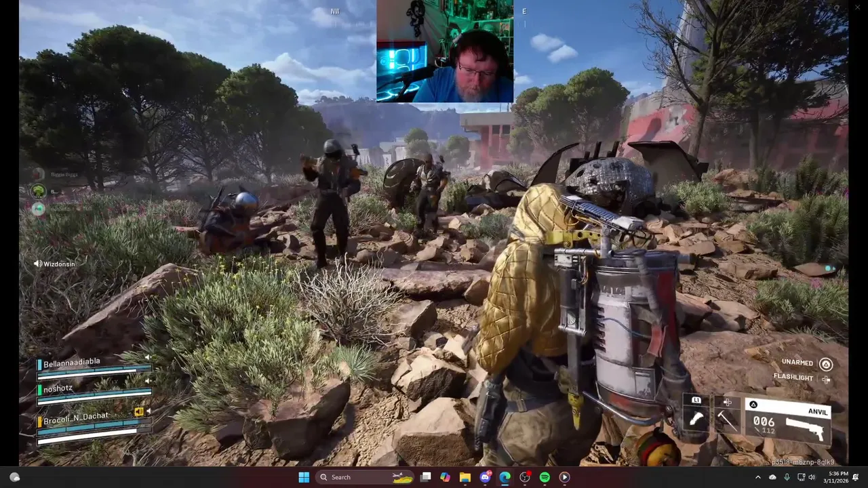Click the Bellannaadiabla squad name

point(72,363)
